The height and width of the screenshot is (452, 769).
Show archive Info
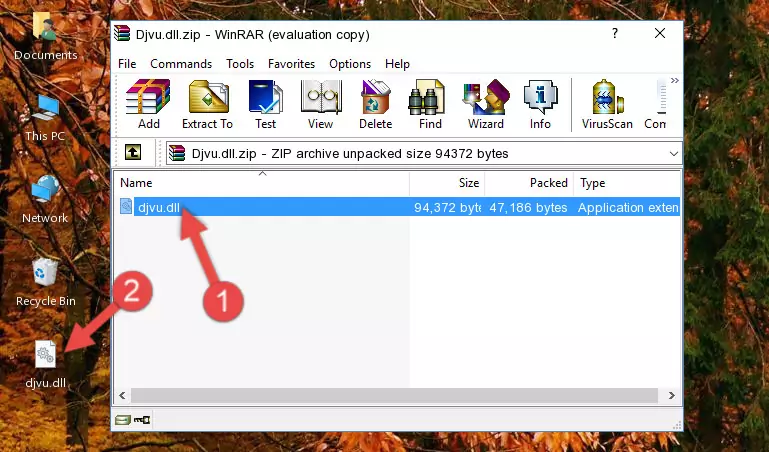[540, 104]
